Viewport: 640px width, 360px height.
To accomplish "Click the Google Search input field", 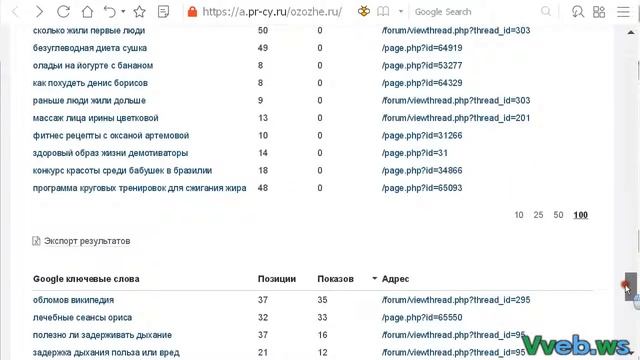I will tap(476, 12).
